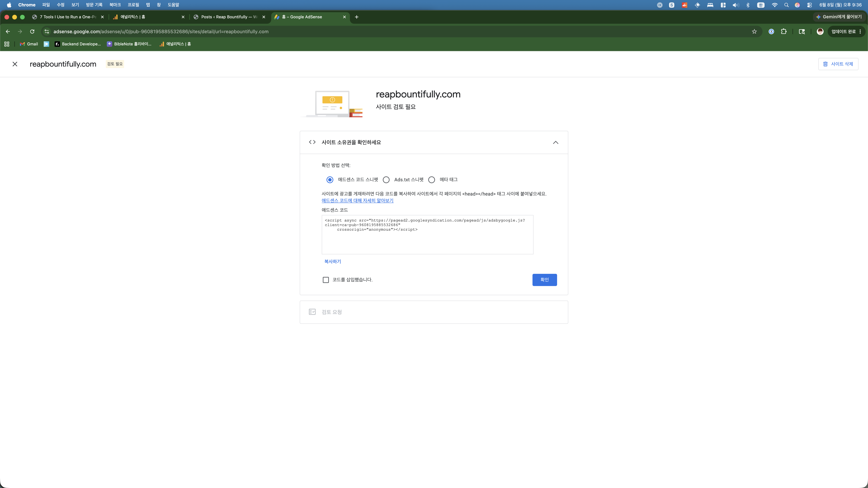868x488 pixels.
Task: Open the Chrome three-dot menu
Action: click(x=860, y=32)
